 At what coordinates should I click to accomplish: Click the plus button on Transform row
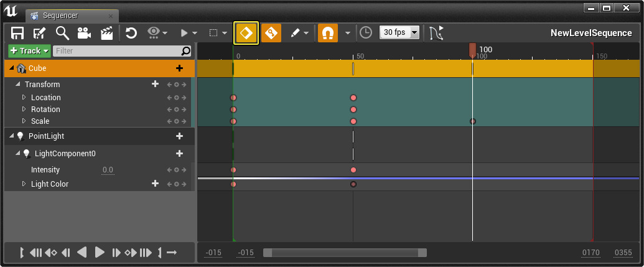click(156, 84)
